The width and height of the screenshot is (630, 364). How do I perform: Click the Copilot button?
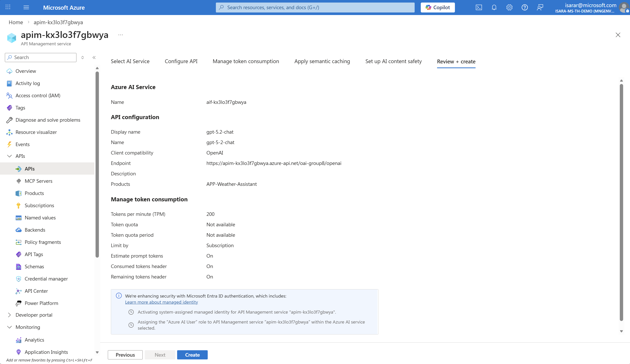(438, 7)
